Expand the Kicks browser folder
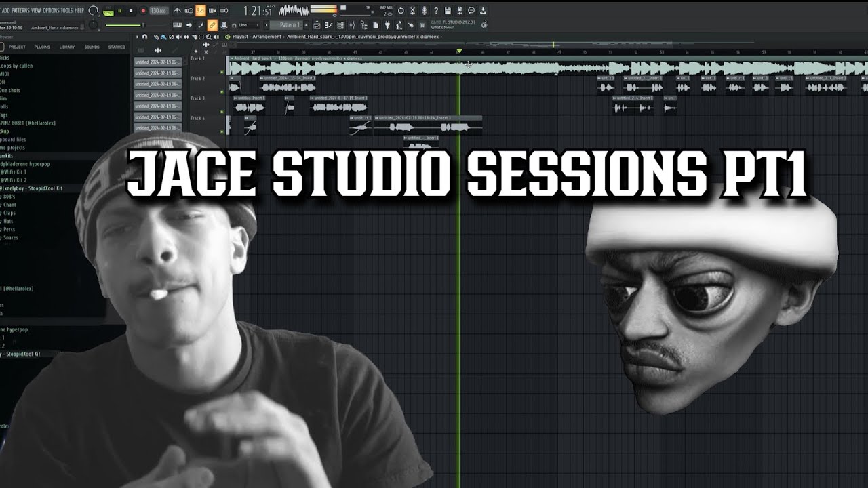 5,59
